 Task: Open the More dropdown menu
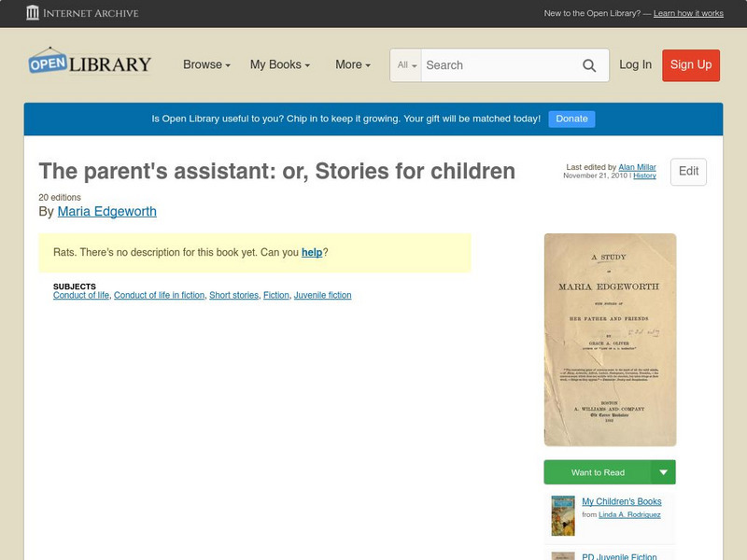pyautogui.click(x=351, y=65)
